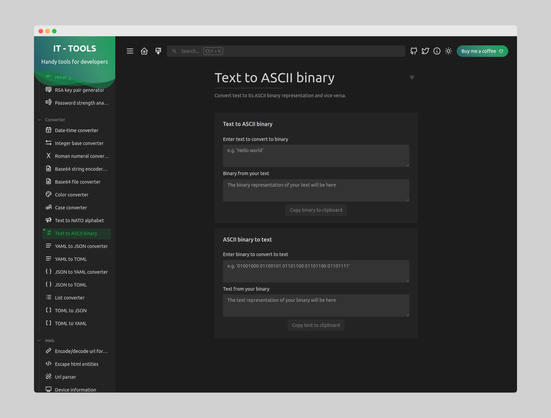Open the About info circle icon

click(437, 51)
